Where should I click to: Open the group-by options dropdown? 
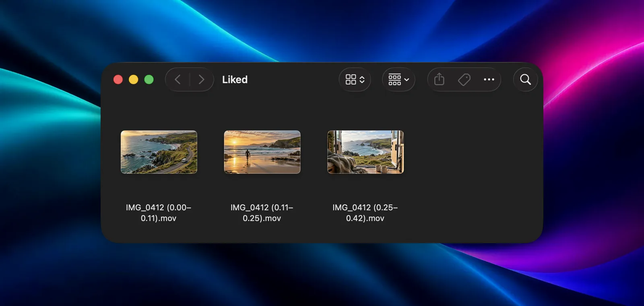[398, 80]
